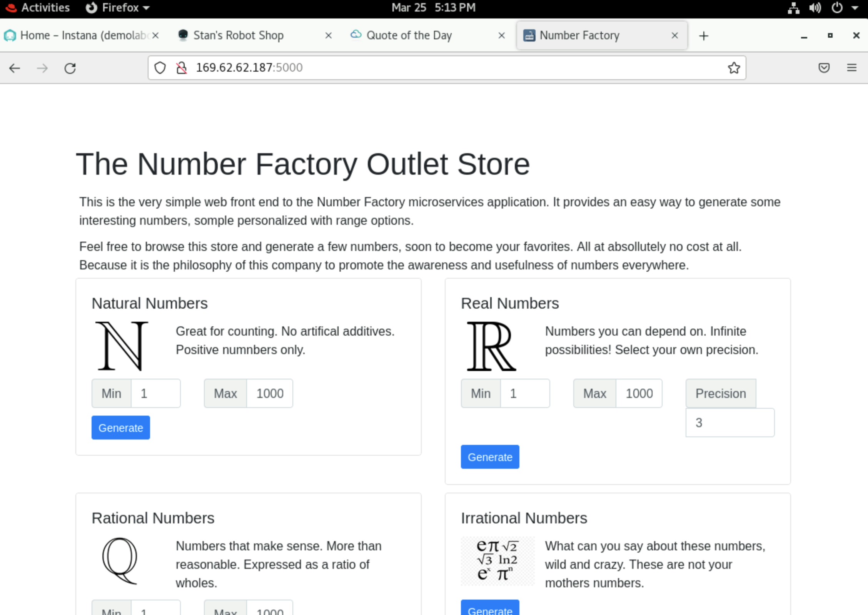Close the Firefox window
Image resolution: width=868 pixels, height=615 pixels.
coord(856,35)
